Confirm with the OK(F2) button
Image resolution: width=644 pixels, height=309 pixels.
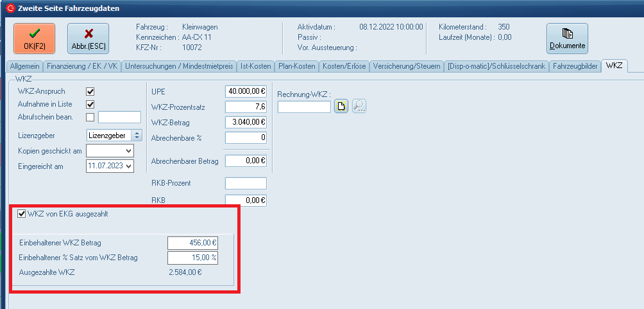pyautogui.click(x=34, y=39)
